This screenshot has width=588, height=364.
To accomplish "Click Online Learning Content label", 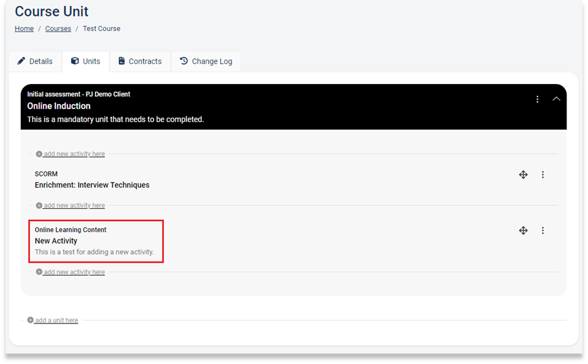I will coord(71,230).
